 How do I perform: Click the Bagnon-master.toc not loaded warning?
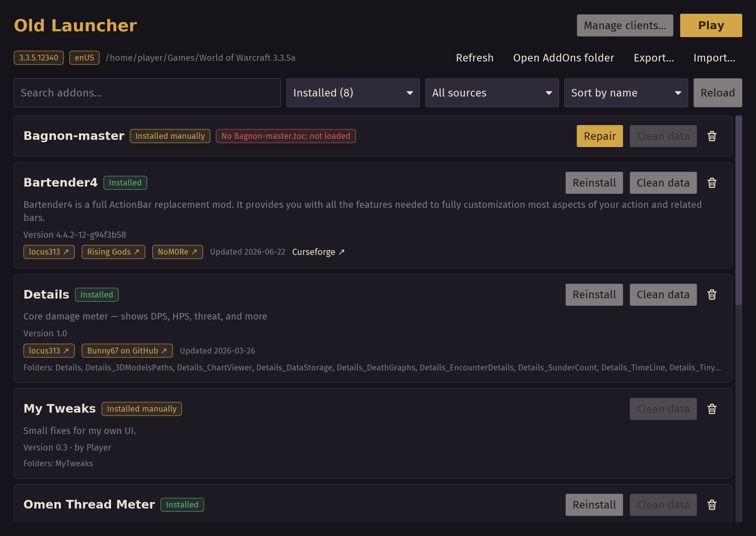(x=286, y=136)
